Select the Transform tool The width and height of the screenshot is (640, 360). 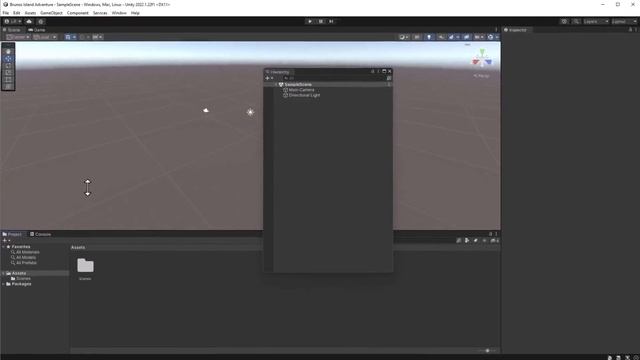tap(8, 87)
